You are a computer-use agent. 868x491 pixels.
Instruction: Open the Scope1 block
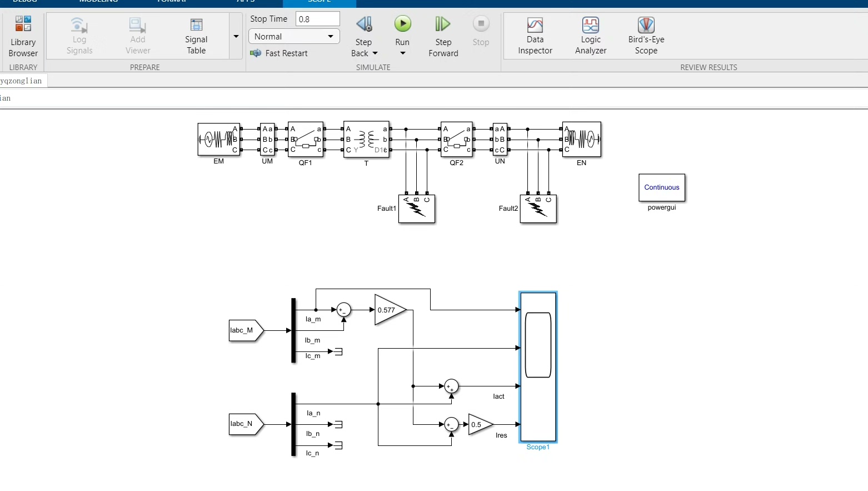(x=537, y=367)
